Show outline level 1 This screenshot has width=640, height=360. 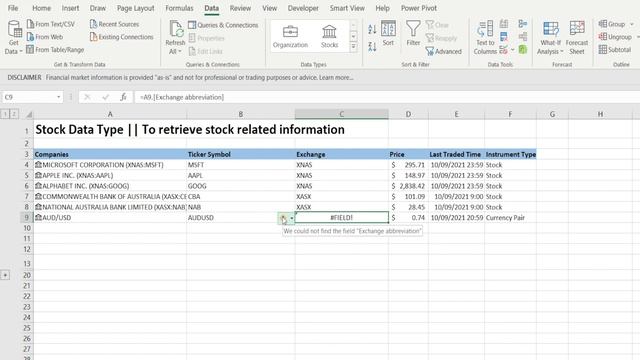tap(5, 114)
